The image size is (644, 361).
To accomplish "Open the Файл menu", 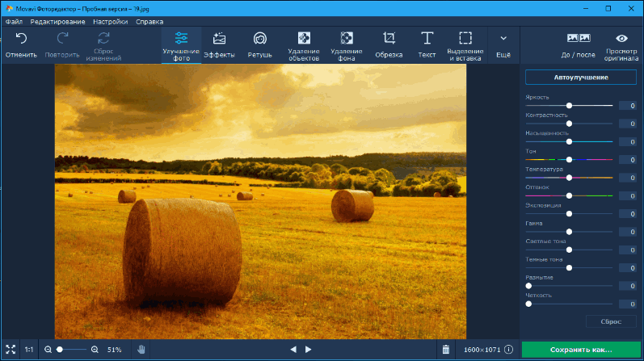I will pos(14,22).
